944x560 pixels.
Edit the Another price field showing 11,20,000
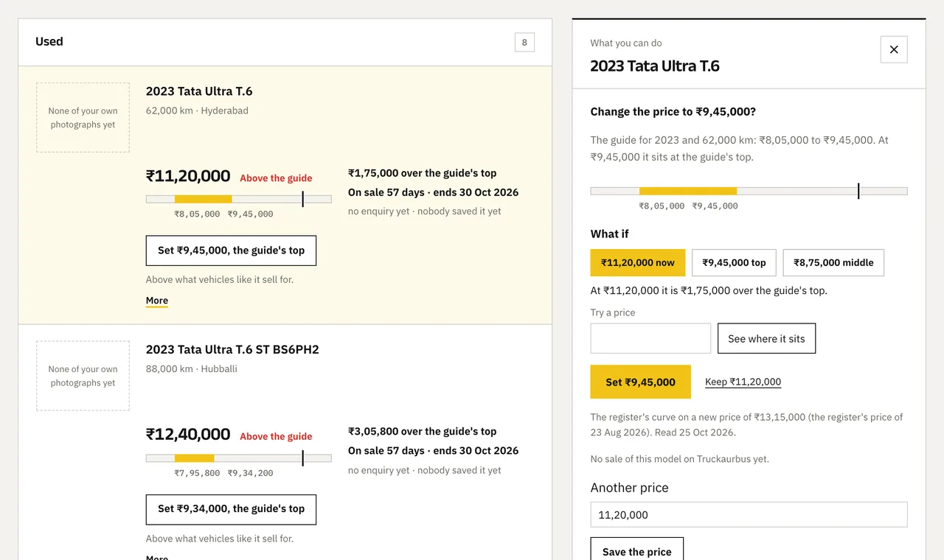pyautogui.click(x=749, y=515)
